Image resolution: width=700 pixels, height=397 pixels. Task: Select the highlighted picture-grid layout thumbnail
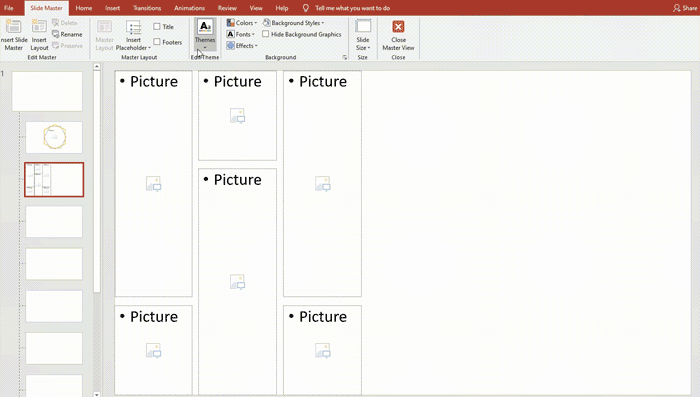click(x=54, y=180)
